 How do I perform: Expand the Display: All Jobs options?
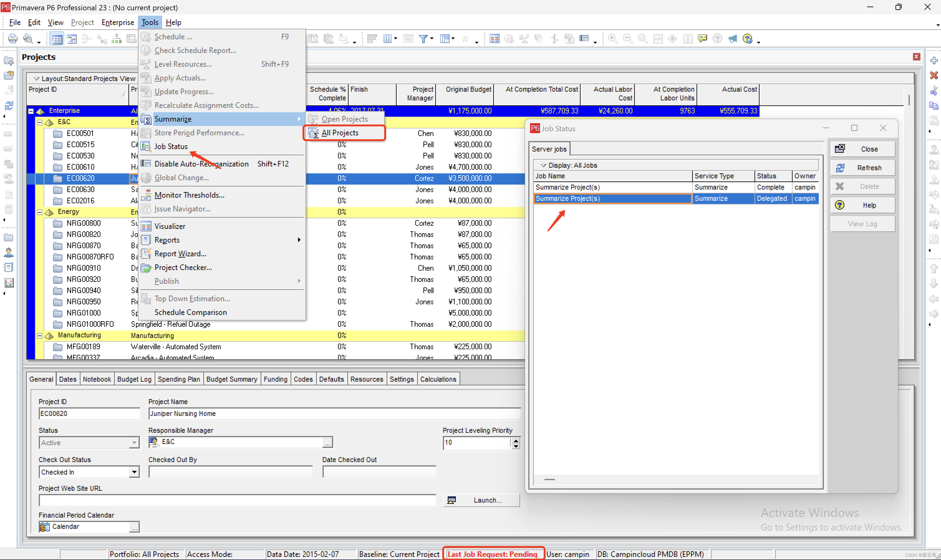coord(543,166)
